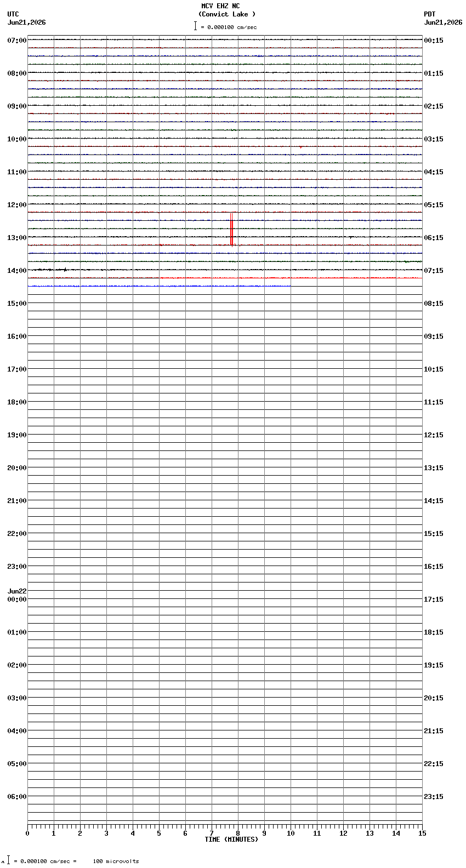The image size is (466, 868).
Task: Click the 100 microvolts footer text
Action: (116, 861)
